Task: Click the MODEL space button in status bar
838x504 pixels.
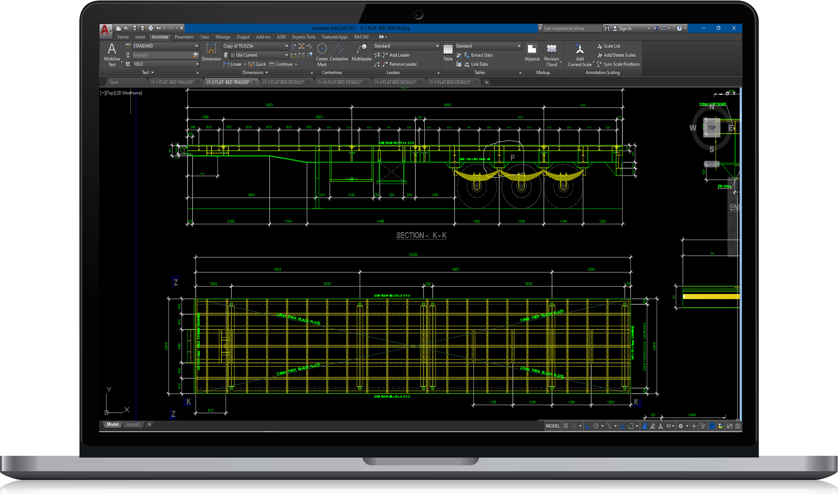Action: pyautogui.click(x=552, y=426)
